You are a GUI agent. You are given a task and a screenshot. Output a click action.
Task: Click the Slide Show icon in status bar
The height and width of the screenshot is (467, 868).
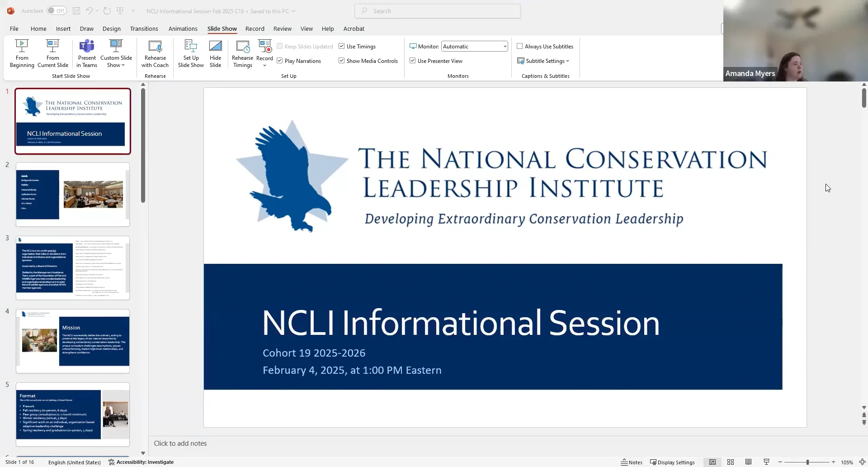point(766,462)
